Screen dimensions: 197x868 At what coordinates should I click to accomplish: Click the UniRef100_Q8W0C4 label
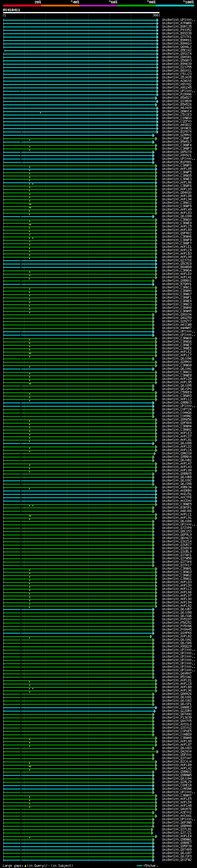[177, 111]
